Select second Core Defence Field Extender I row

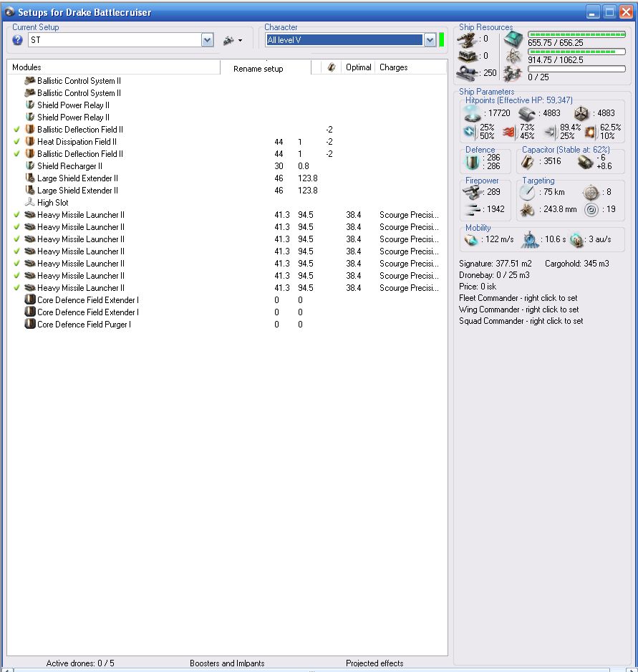click(227, 312)
